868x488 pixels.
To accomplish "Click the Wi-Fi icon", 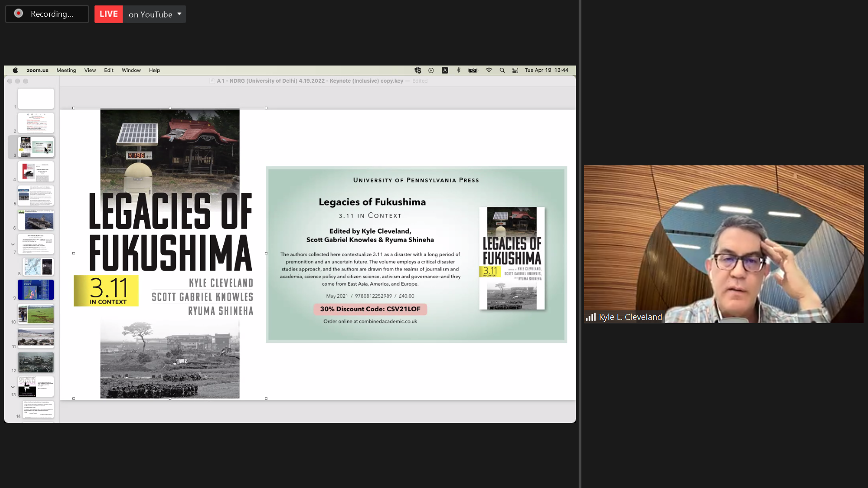I will (x=489, y=70).
